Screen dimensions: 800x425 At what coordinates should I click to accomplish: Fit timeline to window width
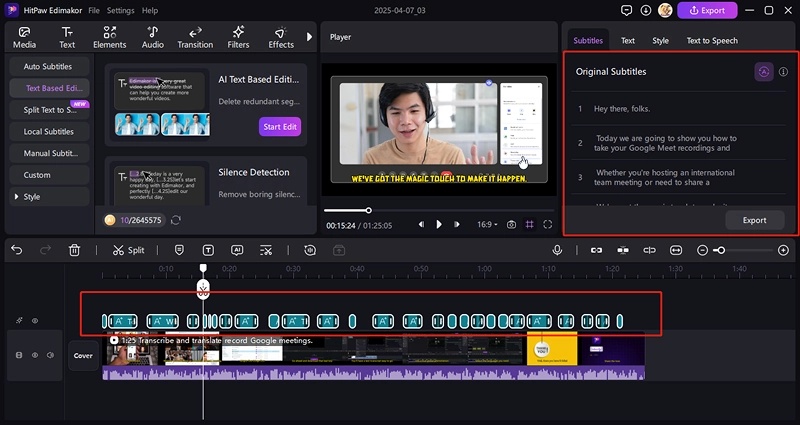point(676,250)
